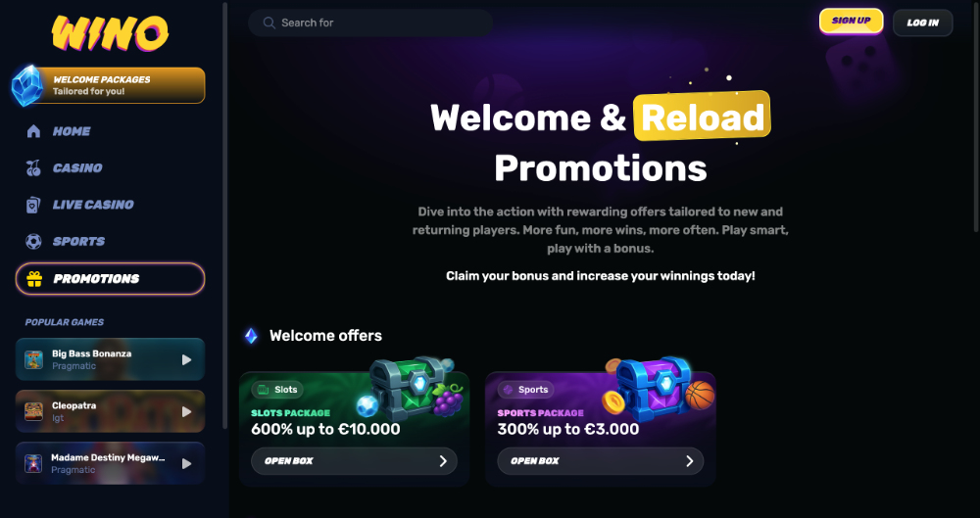Open the Slots Package box chevron
Viewport: 980px width, 518px height.
443,461
